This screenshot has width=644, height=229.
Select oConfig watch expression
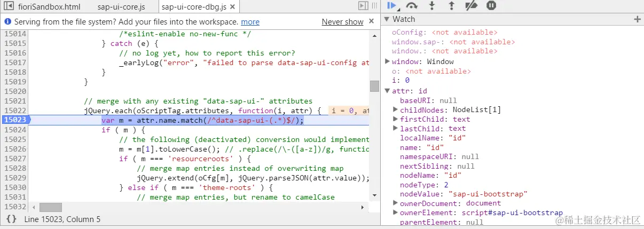pyautogui.click(x=444, y=33)
